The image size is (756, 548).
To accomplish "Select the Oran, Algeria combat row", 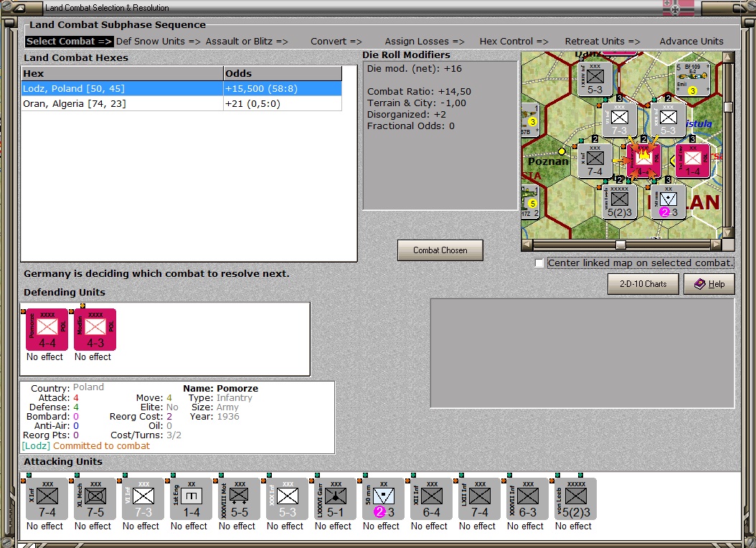I will (x=181, y=103).
